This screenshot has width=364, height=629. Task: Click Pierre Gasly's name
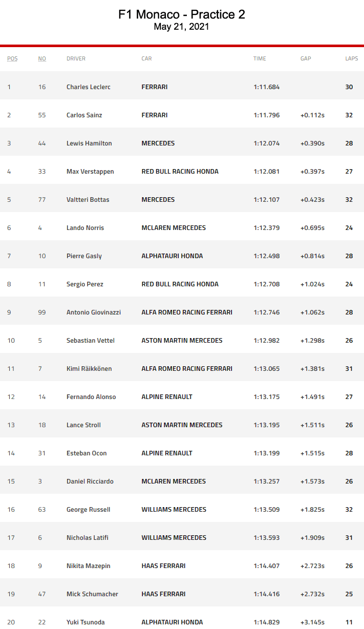point(84,256)
